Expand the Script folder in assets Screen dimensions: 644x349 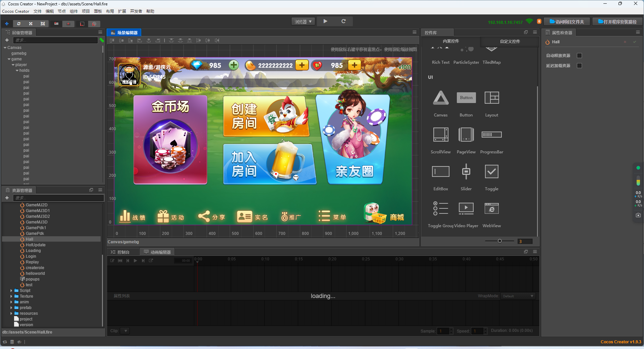pyautogui.click(x=11, y=290)
